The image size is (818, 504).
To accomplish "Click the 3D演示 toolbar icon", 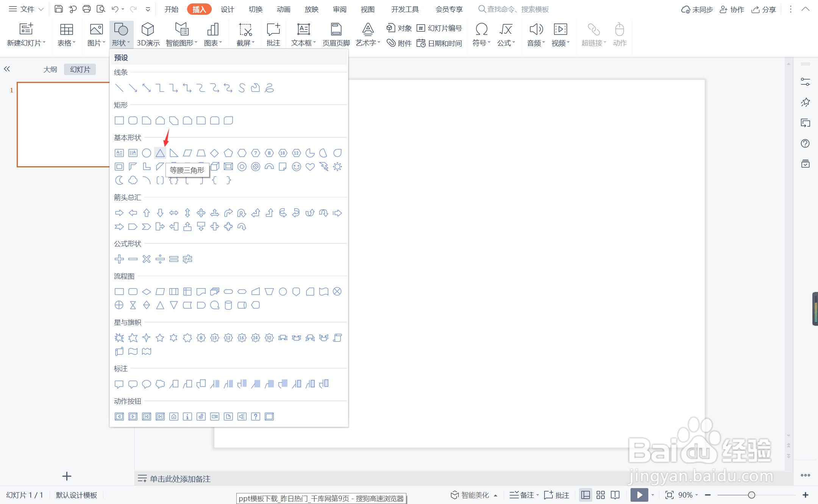I will pos(148,35).
